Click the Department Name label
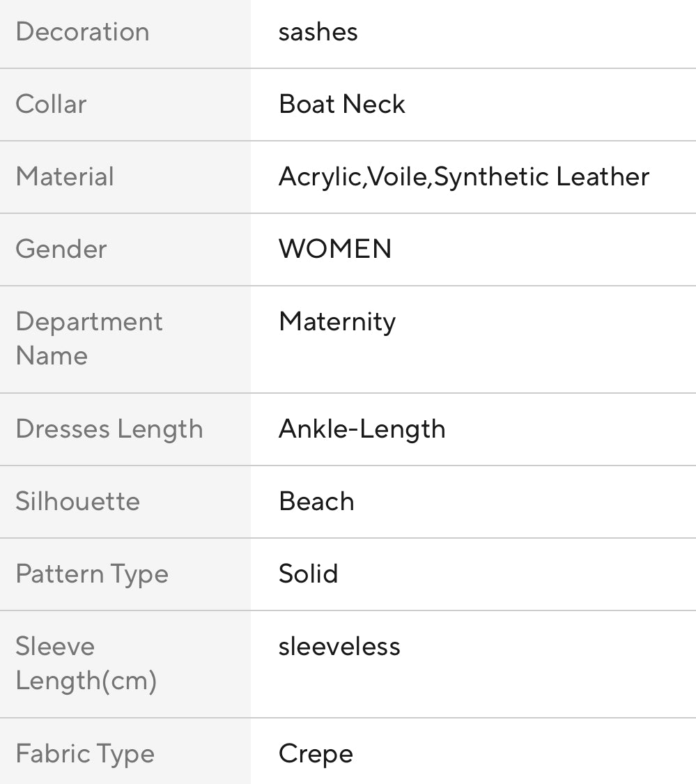Viewport: 696px width, 784px height. [x=88, y=339]
